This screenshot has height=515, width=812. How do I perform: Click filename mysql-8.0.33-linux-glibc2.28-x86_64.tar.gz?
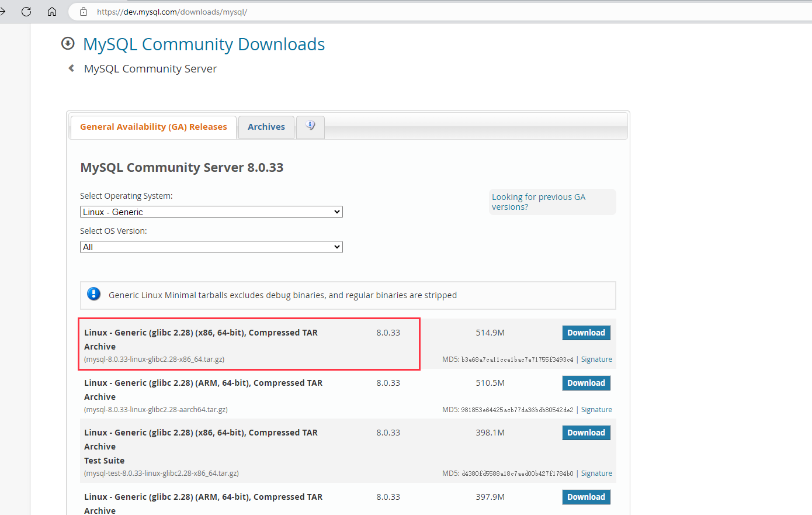pyautogui.click(x=154, y=360)
